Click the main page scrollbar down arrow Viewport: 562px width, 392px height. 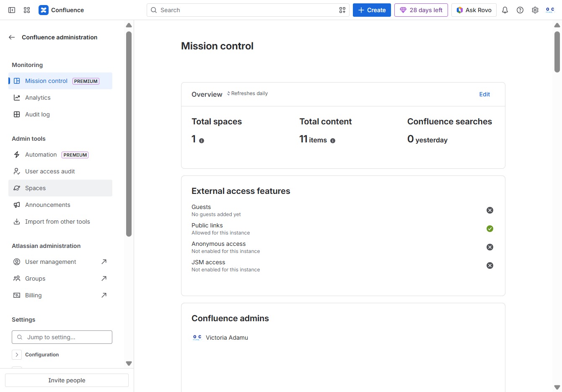point(557,387)
